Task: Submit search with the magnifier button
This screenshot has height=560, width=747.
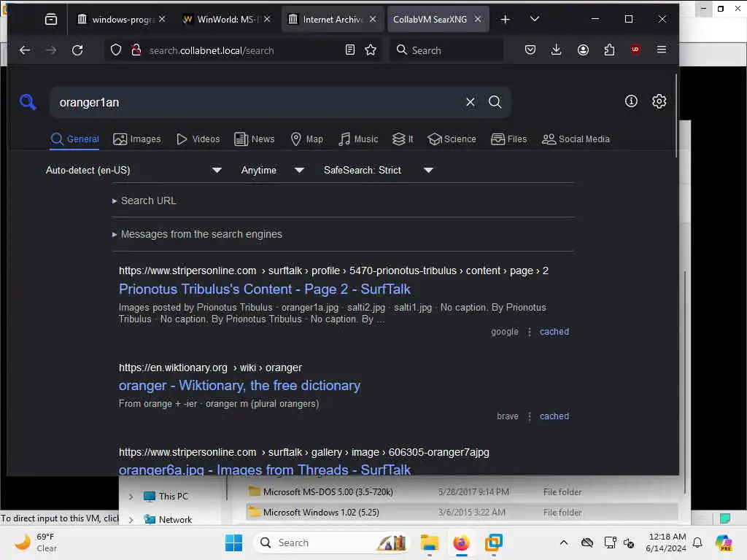Action: pyautogui.click(x=495, y=102)
